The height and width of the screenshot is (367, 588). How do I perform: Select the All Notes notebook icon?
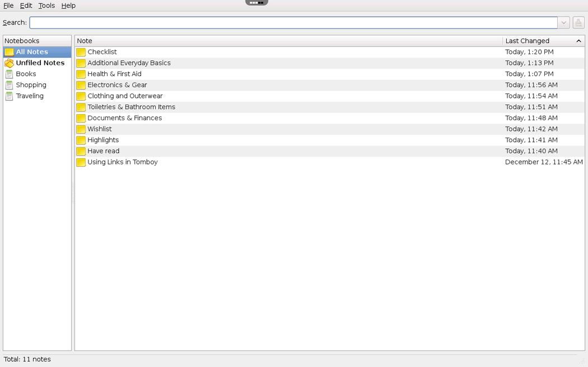point(9,52)
